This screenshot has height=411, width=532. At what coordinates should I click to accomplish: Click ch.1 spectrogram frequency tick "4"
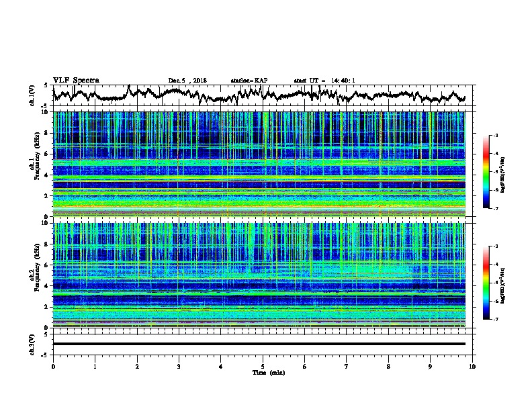[48, 175]
